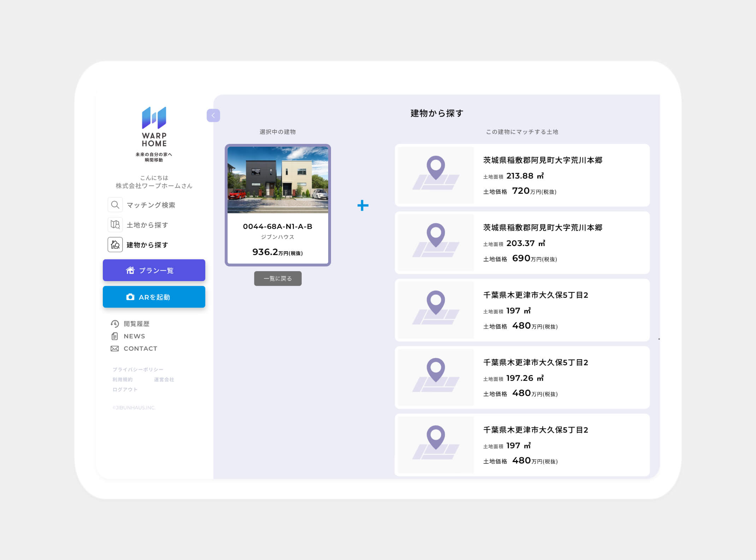Select the land search icon
The width and height of the screenshot is (756, 560).
pos(115,225)
